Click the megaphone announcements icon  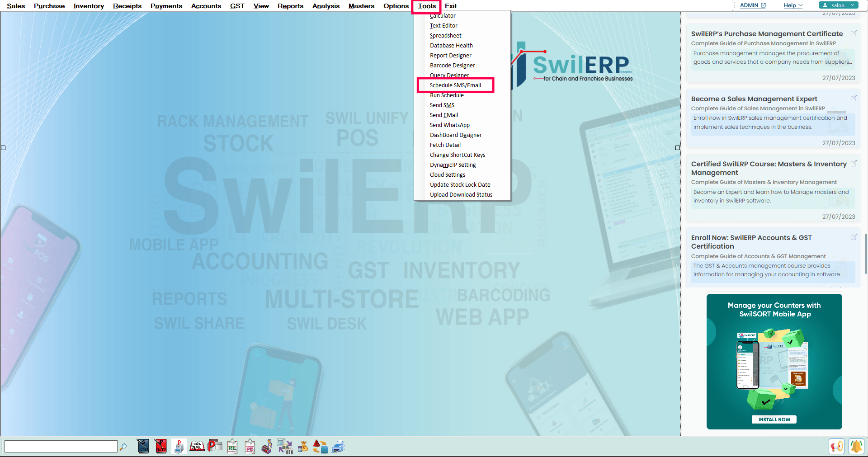click(837, 446)
